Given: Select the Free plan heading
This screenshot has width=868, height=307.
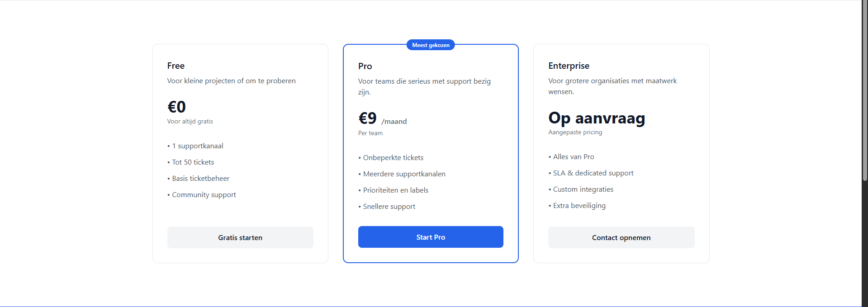Looking at the screenshot, I should [176, 66].
